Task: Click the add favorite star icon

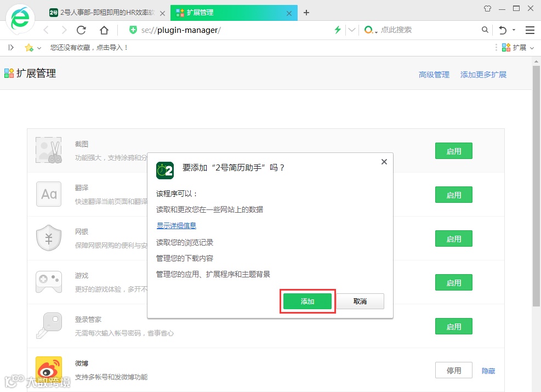Action: tap(29, 47)
